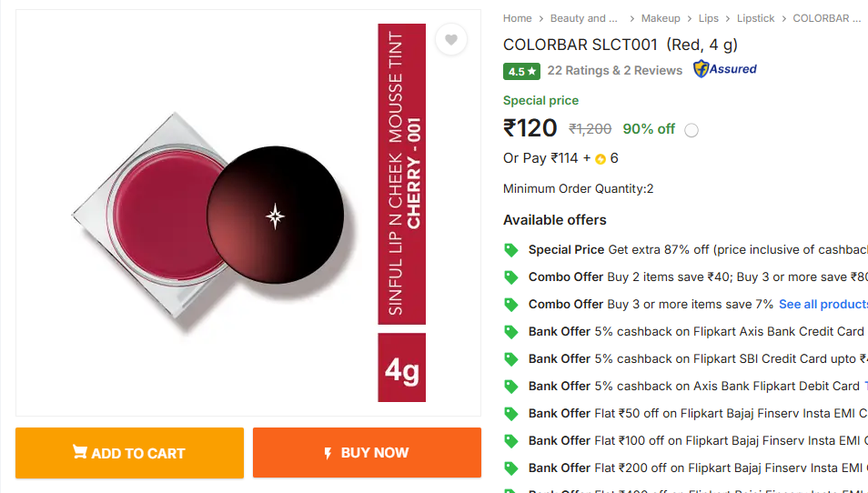This screenshot has height=493, width=868.
Task: Click the gold supercoin icon
Action: [x=601, y=159]
